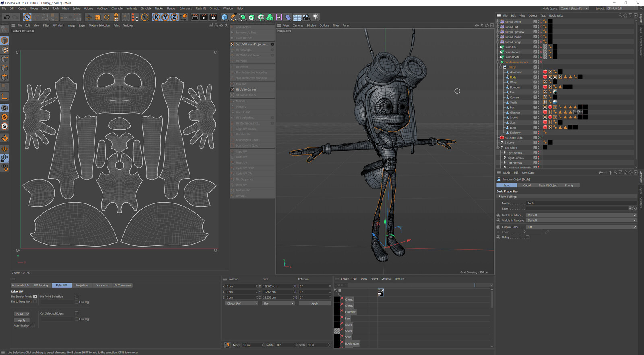
Task: Click the coordinate system icon
Action: (x=184, y=17)
